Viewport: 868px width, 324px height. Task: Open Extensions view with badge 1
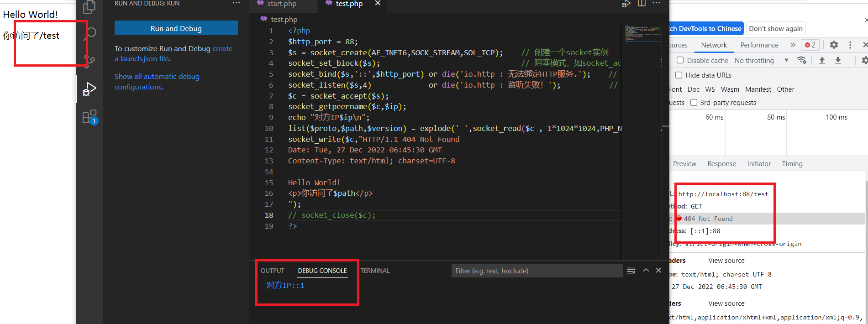click(x=90, y=117)
